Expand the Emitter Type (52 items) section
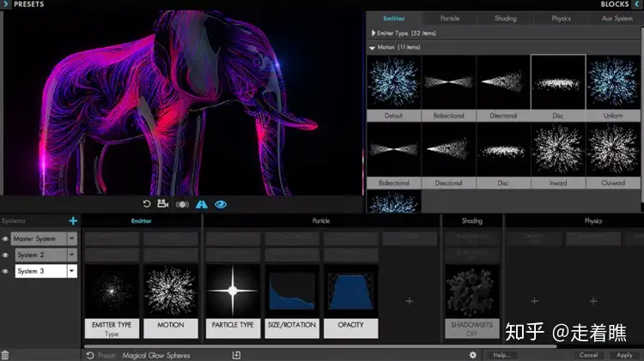 click(373, 33)
